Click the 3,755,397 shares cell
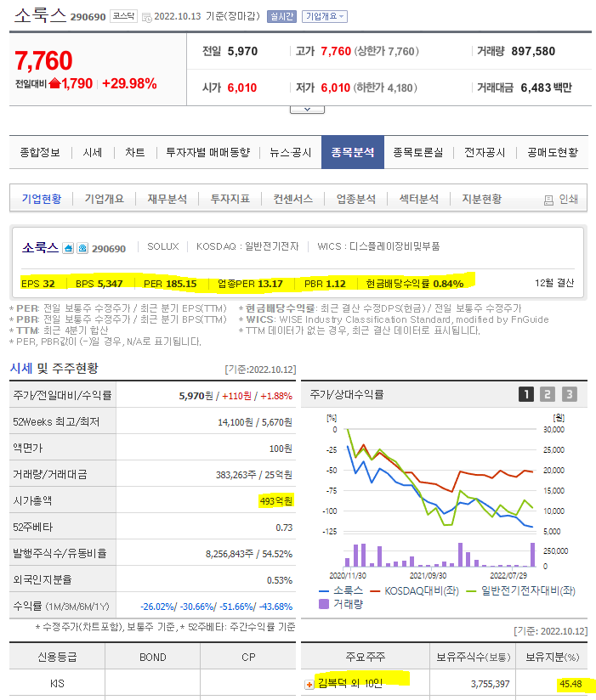 [x=490, y=684]
